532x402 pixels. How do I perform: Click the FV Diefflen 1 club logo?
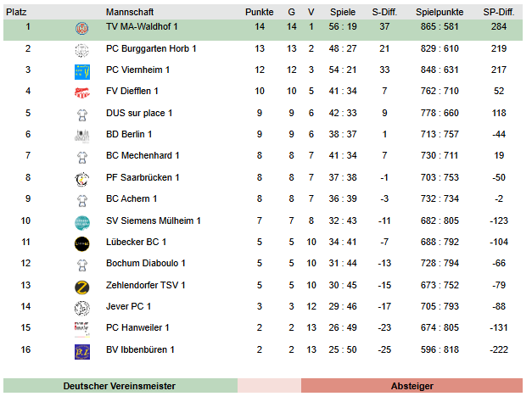click(81, 92)
